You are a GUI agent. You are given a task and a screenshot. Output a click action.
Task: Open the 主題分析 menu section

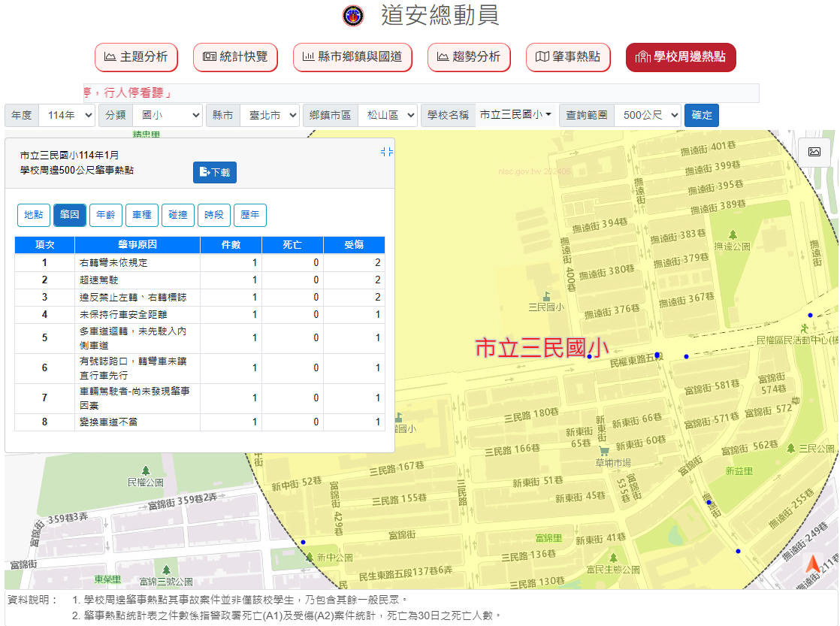pyautogui.click(x=136, y=57)
